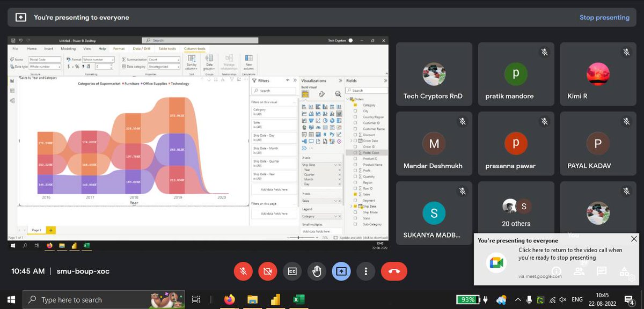
Task: Tick the Segment field checkbox
Action: pos(355,201)
